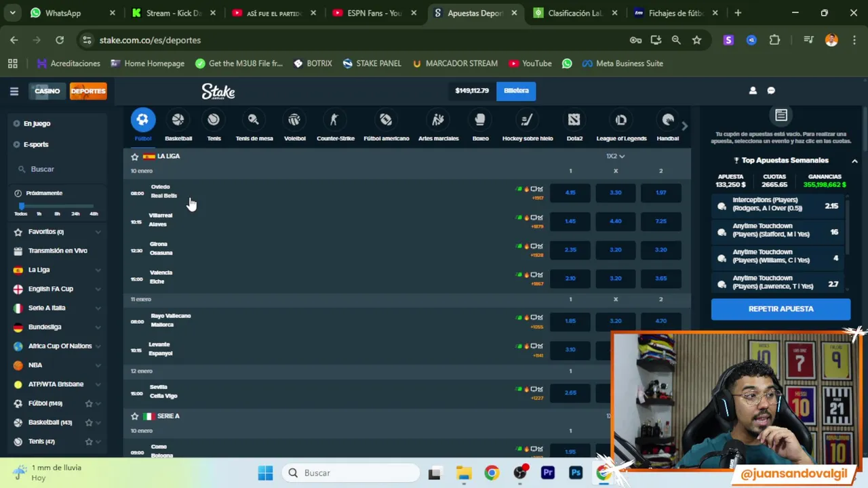
Task: Bookmark this page with star icon
Action: (x=696, y=40)
